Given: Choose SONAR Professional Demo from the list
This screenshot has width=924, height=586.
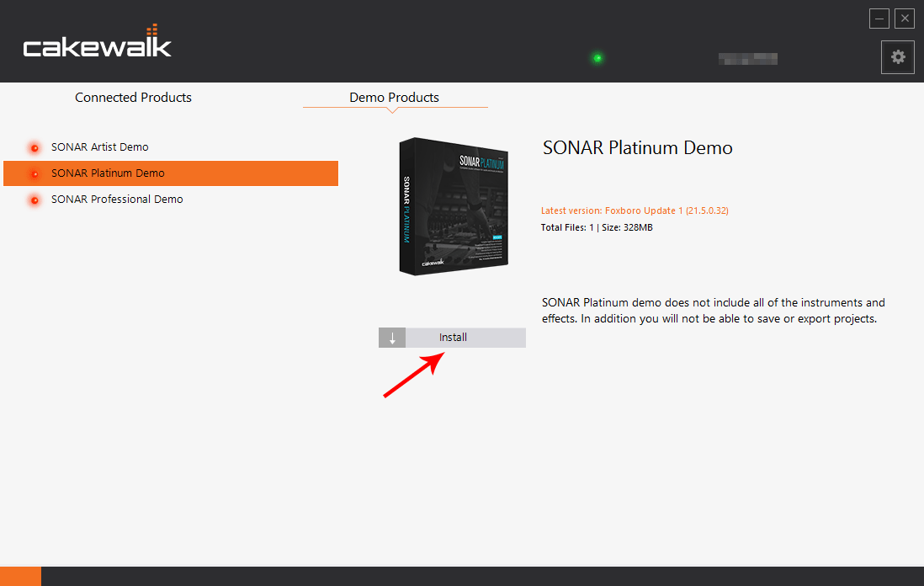Looking at the screenshot, I should [117, 200].
